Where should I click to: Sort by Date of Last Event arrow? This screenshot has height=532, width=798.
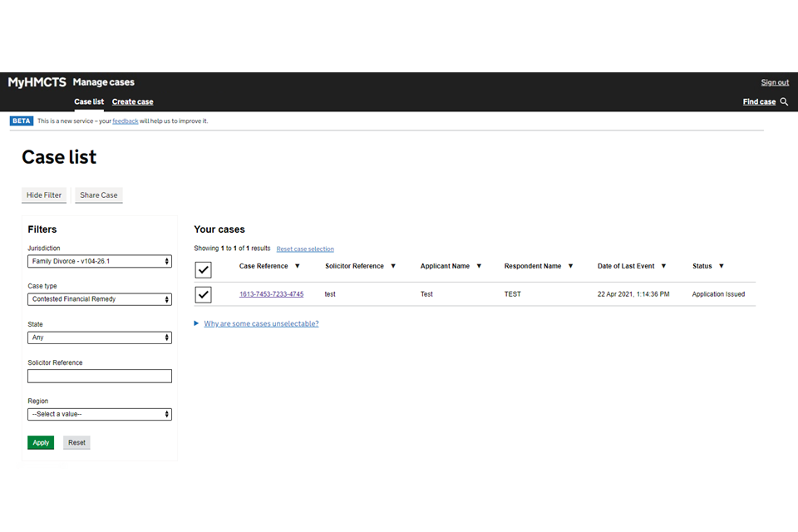[x=663, y=266]
